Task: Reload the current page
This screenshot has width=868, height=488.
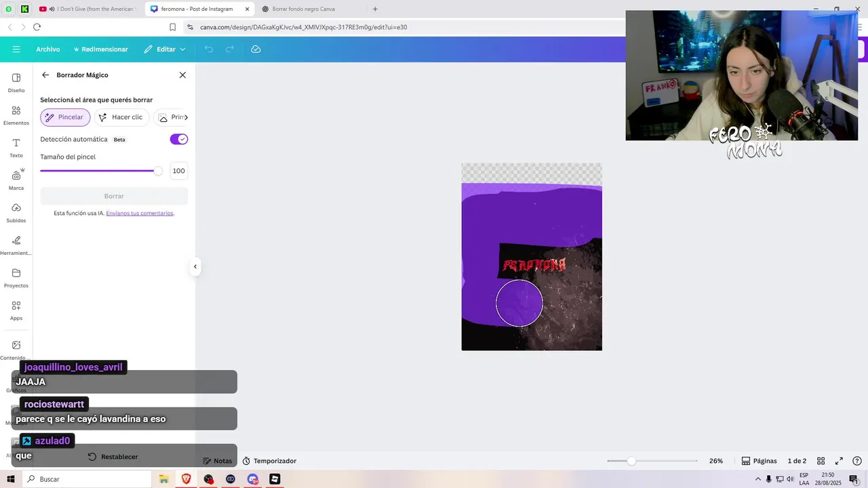Action: tap(37, 27)
